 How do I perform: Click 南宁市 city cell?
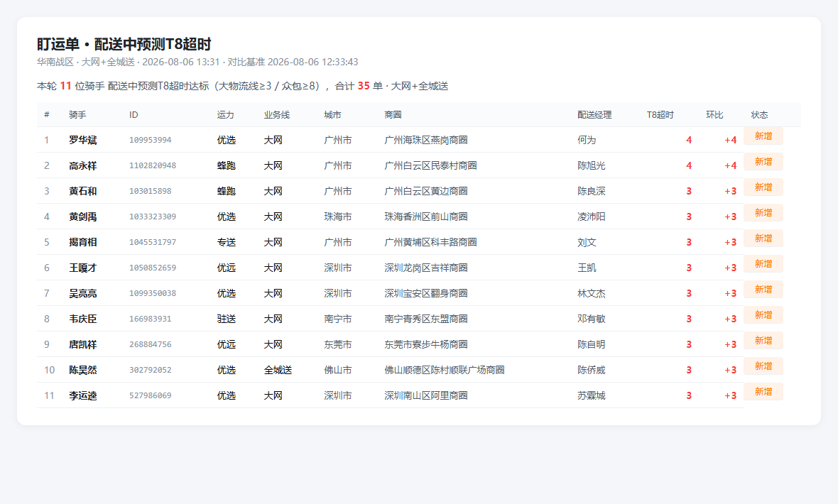[338, 319]
